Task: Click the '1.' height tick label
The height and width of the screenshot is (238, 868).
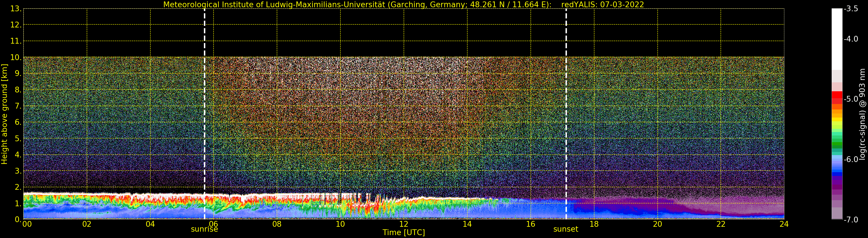Action: [x=18, y=203]
